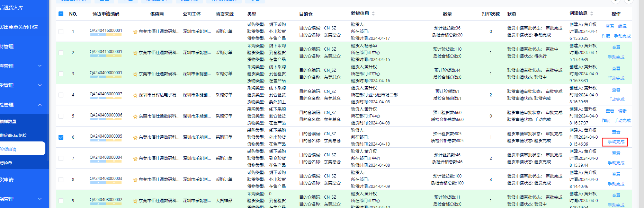
Task: Open 供应商sku免检 in the sidebar
Action: [14, 136]
